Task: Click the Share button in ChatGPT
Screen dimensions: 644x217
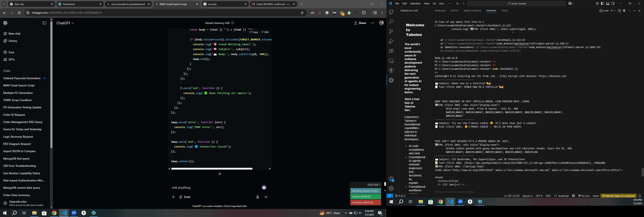Action: tap(360, 23)
